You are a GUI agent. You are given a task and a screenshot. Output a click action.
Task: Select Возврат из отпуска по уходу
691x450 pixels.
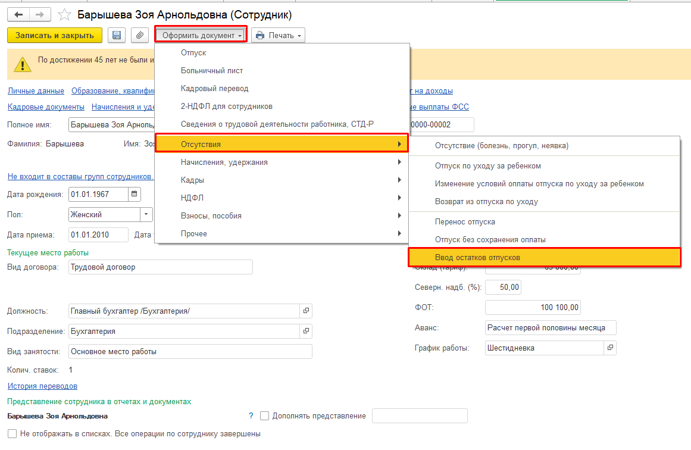545,201
